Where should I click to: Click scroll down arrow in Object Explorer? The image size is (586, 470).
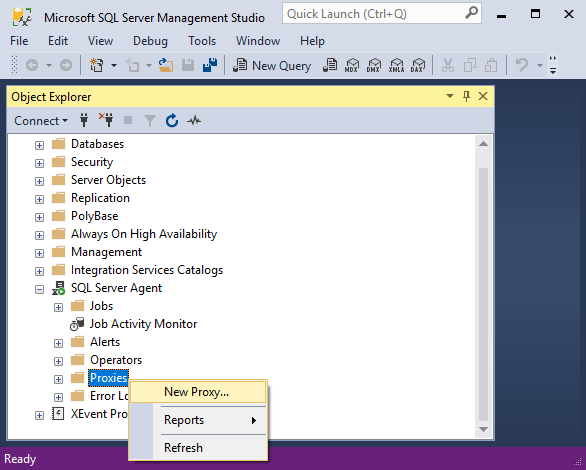click(x=484, y=429)
